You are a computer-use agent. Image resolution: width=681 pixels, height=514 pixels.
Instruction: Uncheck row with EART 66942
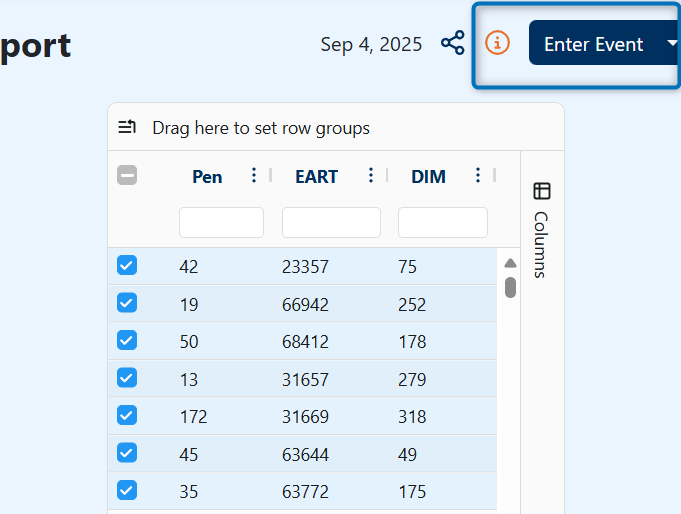click(x=127, y=303)
